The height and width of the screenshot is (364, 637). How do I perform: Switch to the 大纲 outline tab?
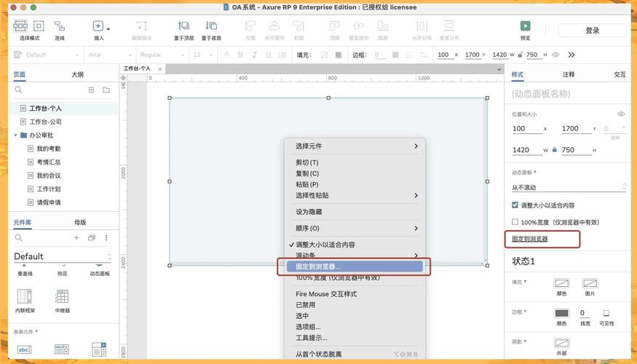tap(78, 74)
